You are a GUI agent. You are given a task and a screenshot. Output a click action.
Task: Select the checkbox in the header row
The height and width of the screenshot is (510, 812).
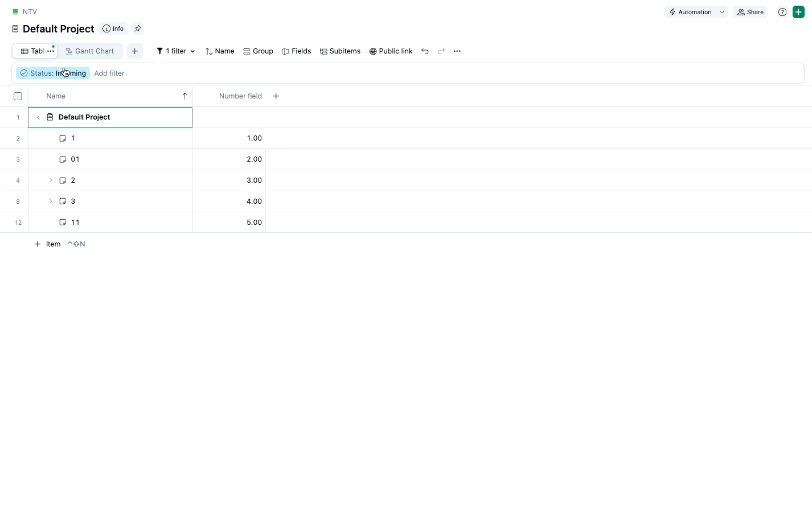click(18, 96)
